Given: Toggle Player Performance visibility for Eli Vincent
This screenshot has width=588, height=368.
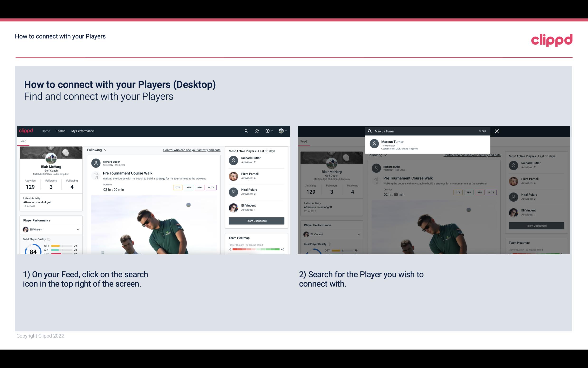Looking at the screenshot, I should coord(78,229).
